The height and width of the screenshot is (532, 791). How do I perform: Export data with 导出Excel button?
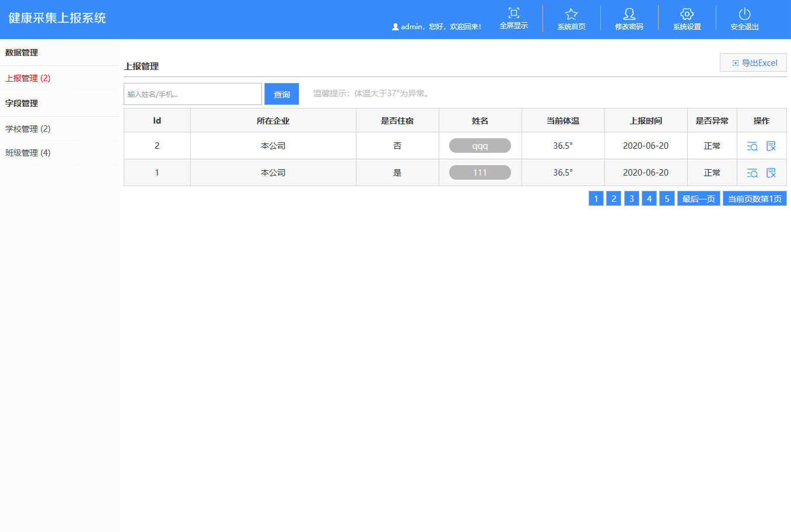754,63
